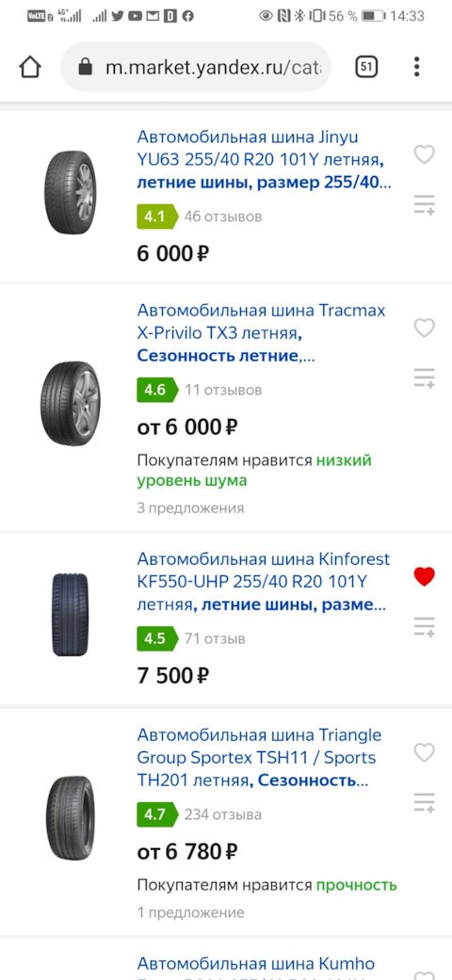
Task: Open the browser three-dot menu
Action: [417, 67]
